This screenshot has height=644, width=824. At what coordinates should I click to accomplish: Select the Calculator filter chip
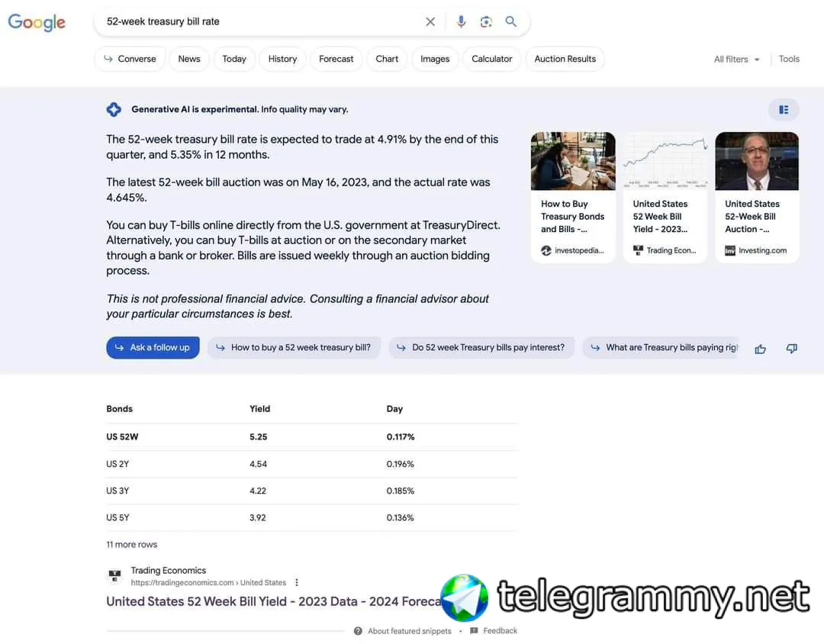click(492, 59)
